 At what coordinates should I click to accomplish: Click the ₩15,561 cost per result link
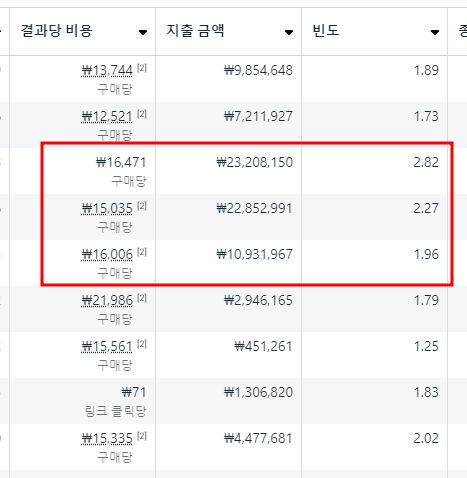pos(107,346)
